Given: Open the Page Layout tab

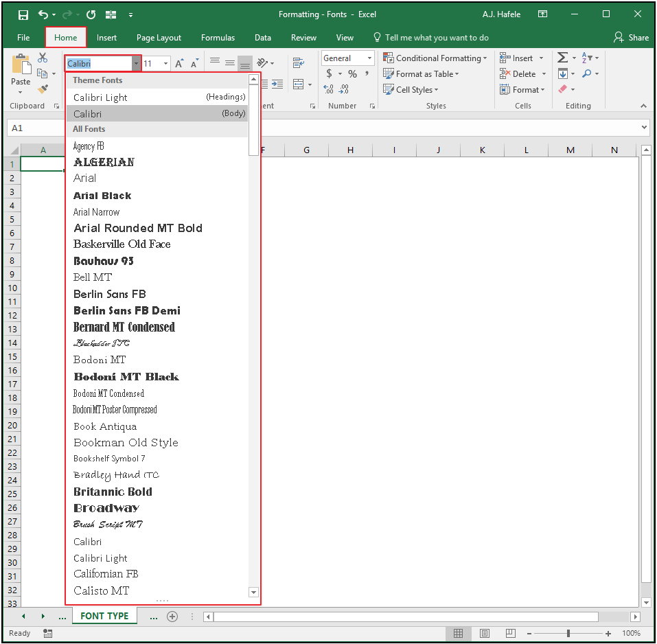Looking at the screenshot, I should (159, 38).
